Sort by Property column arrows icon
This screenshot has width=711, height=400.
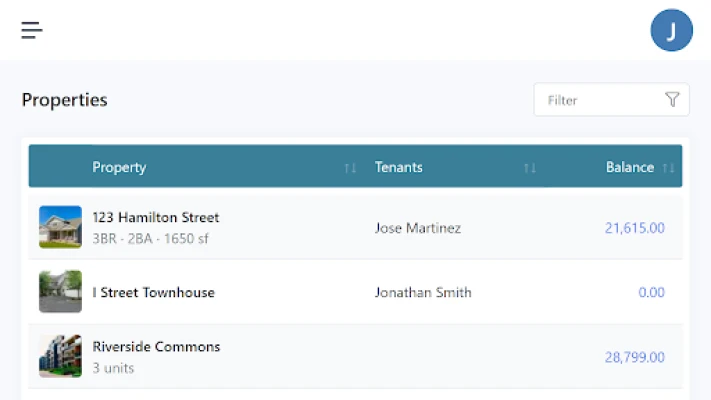click(x=350, y=168)
